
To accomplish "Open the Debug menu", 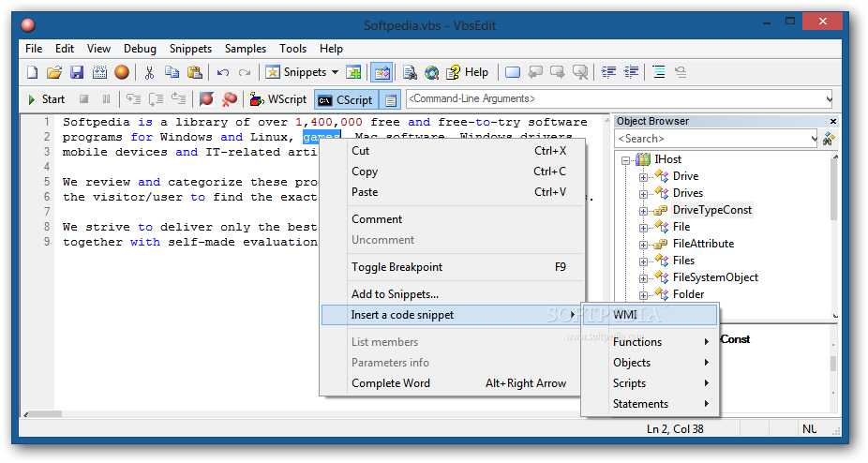I will (x=140, y=49).
